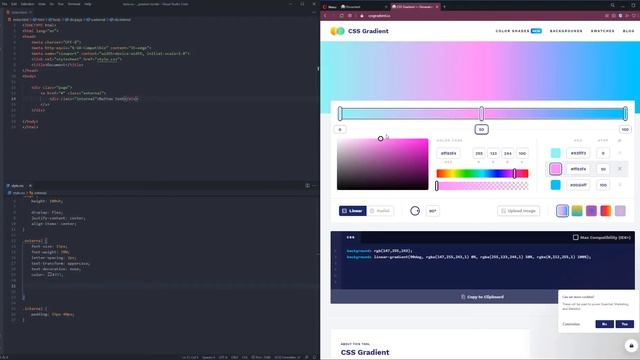This screenshot has height=360, width=640.
Task: Edit the hex color code field
Action: pyautogui.click(x=448, y=153)
